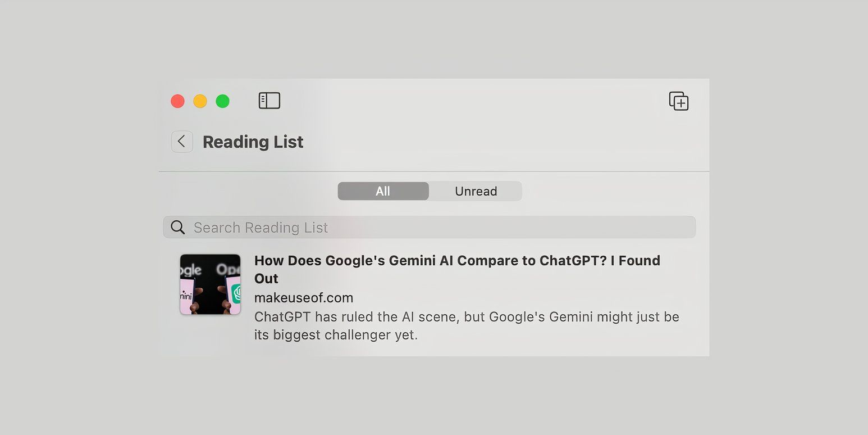Click the back chevron next to Reading List
The height and width of the screenshot is (435, 868).
[181, 142]
